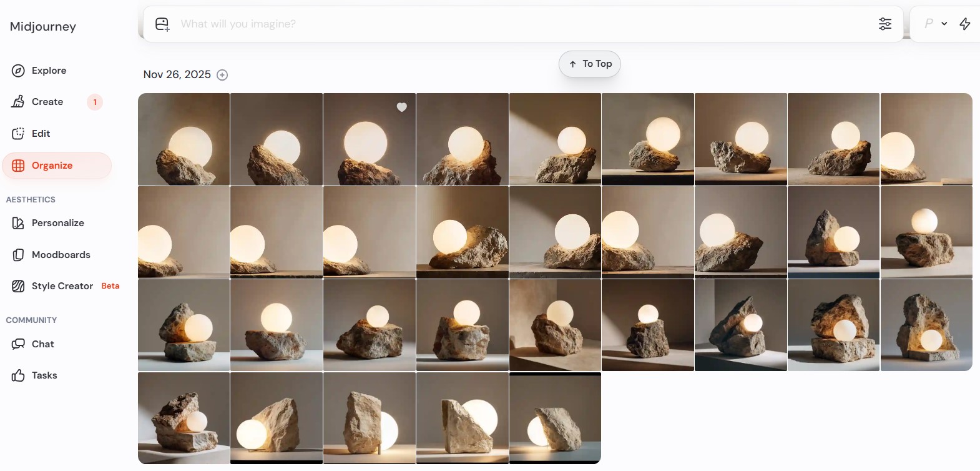The height and width of the screenshot is (471, 980).
Task: Open Style Creator Beta
Action: [x=62, y=286]
